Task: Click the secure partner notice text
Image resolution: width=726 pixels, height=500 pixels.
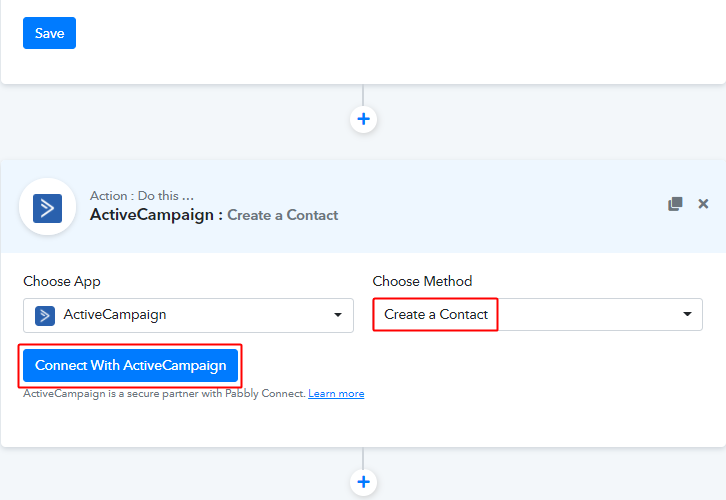Action: click(164, 394)
